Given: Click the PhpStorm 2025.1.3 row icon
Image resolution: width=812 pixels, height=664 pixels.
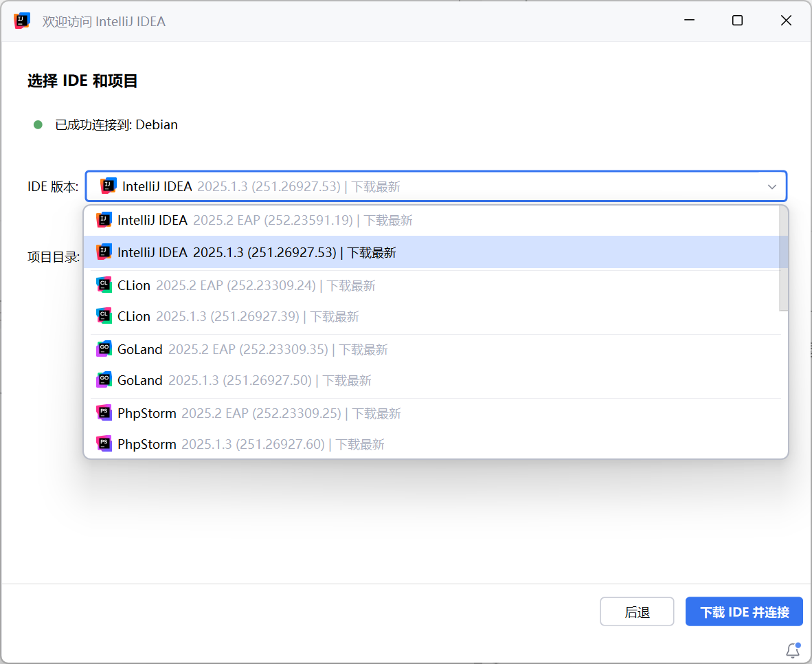Looking at the screenshot, I should (x=104, y=444).
